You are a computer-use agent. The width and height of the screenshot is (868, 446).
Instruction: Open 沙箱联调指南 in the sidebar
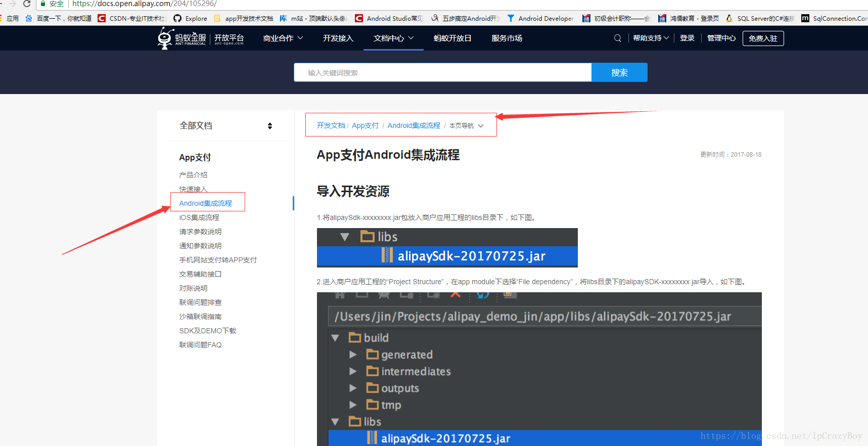[x=200, y=317]
